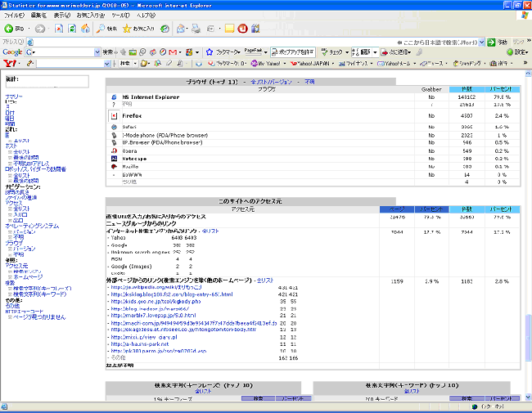
Task: Stop page loading with the Stop icon
Action: pyautogui.click(x=59, y=29)
